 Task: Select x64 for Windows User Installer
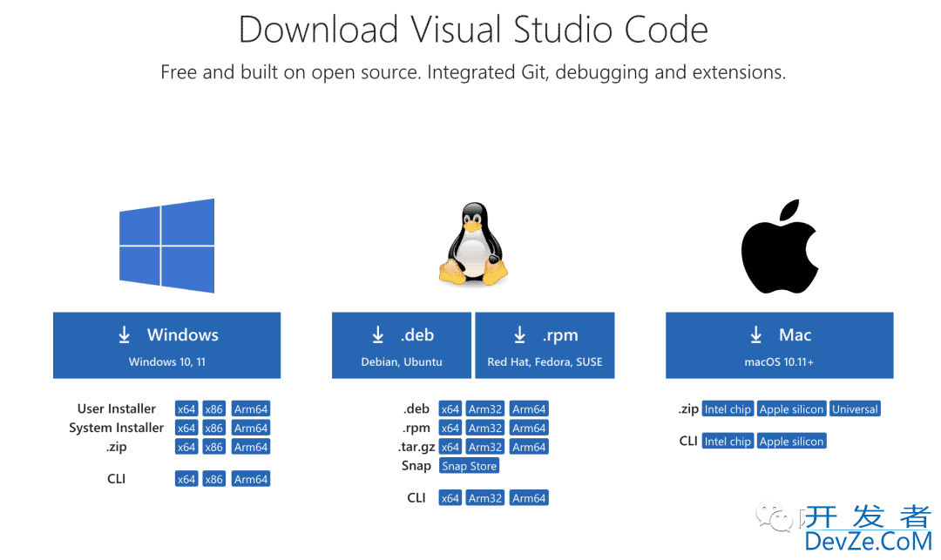(186, 409)
